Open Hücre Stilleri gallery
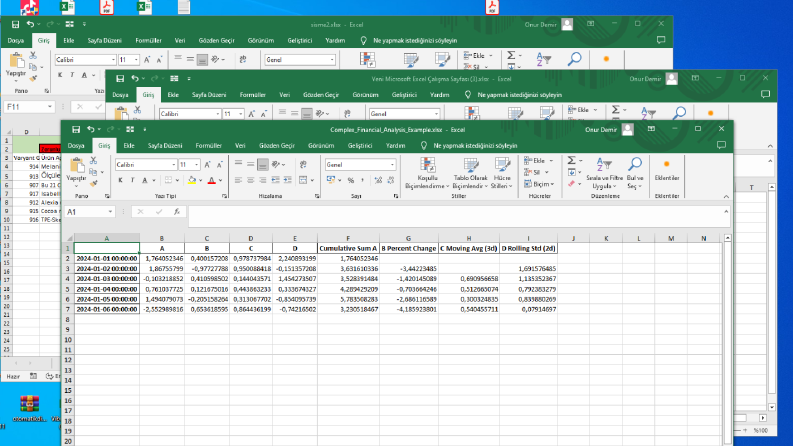This screenshot has width=793, height=446. tap(502, 173)
